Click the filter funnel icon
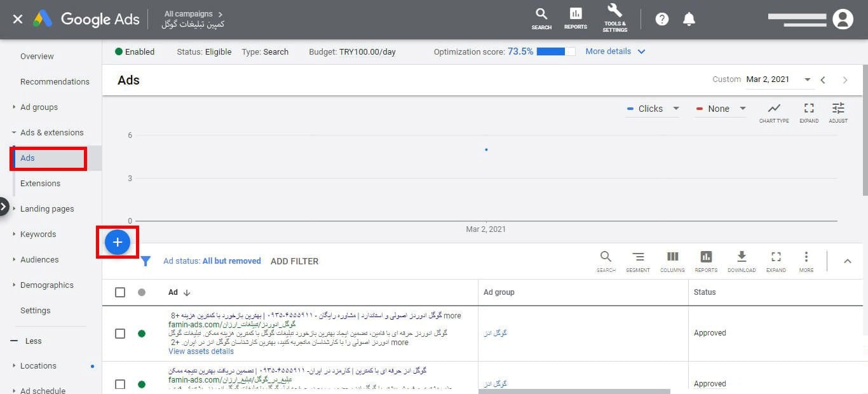Screen dimensions: 868x394 [146, 261]
